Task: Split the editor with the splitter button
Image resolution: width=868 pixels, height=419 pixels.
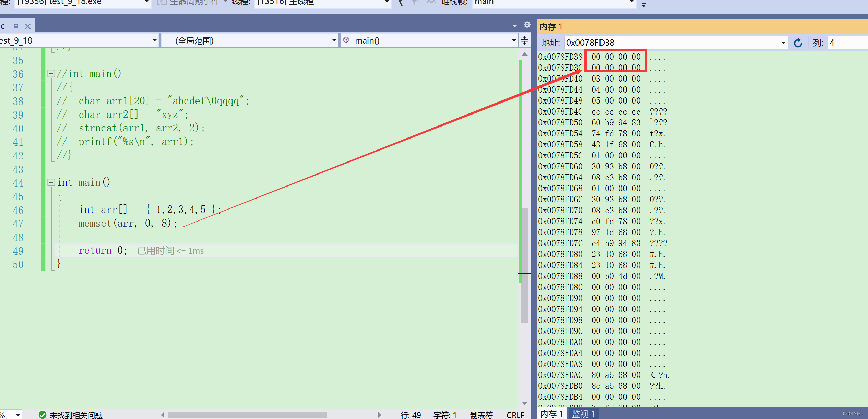Action: pyautogui.click(x=525, y=40)
